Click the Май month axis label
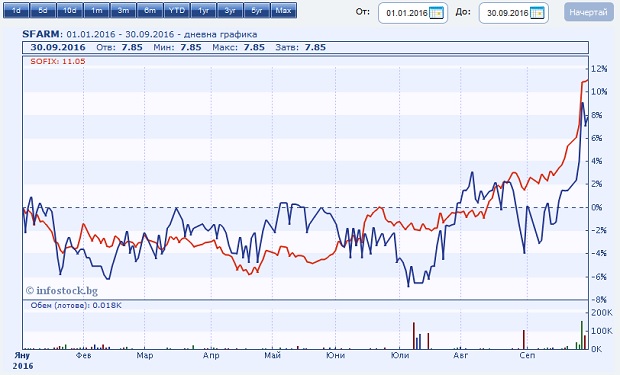The image size is (620, 375). tap(272, 356)
